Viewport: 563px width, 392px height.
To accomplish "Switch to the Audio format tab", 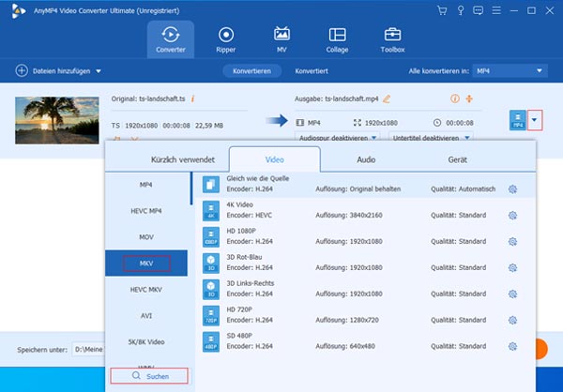I will coord(366,159).
